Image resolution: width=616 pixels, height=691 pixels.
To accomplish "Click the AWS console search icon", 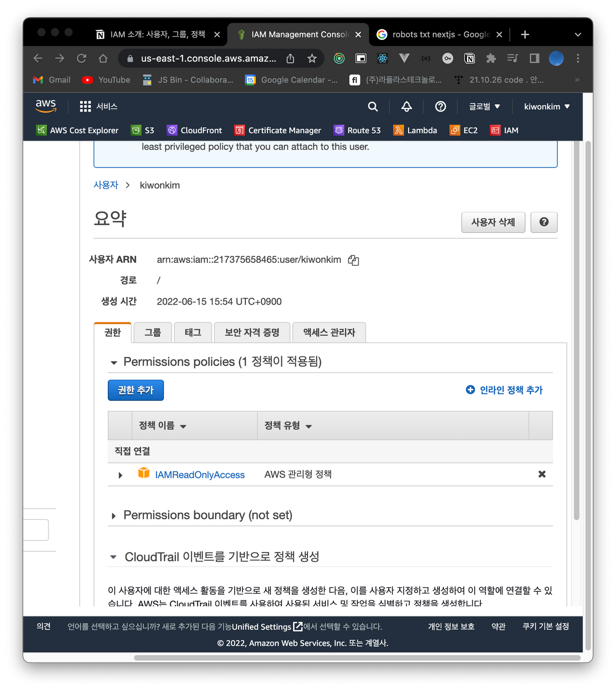I will (373, 106).
